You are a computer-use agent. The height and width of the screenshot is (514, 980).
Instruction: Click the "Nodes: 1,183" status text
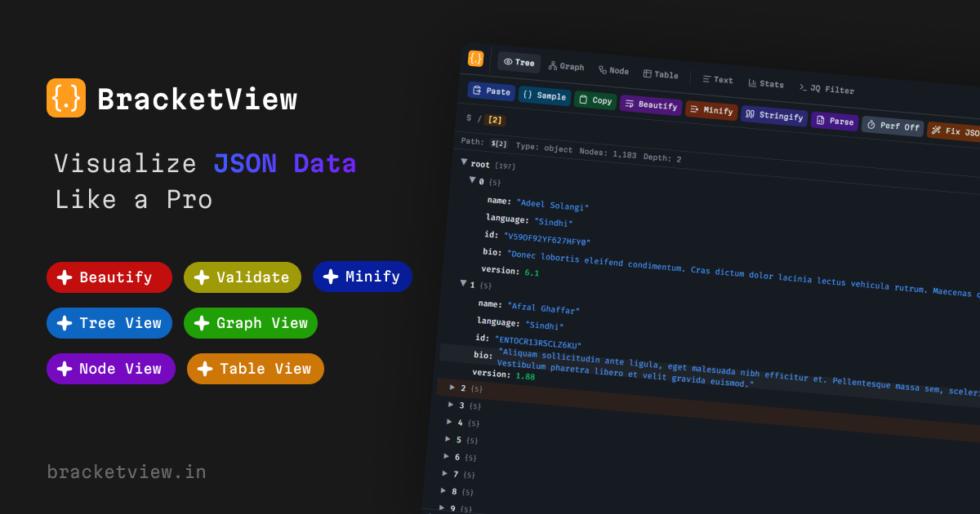point(608,153)
